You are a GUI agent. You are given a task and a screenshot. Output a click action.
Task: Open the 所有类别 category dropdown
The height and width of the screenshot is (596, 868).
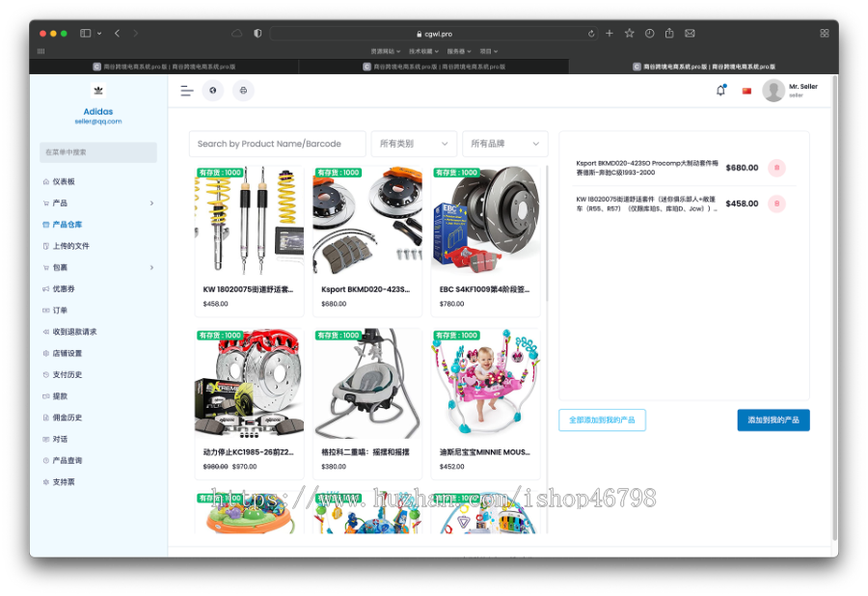(x=416, y=144)
